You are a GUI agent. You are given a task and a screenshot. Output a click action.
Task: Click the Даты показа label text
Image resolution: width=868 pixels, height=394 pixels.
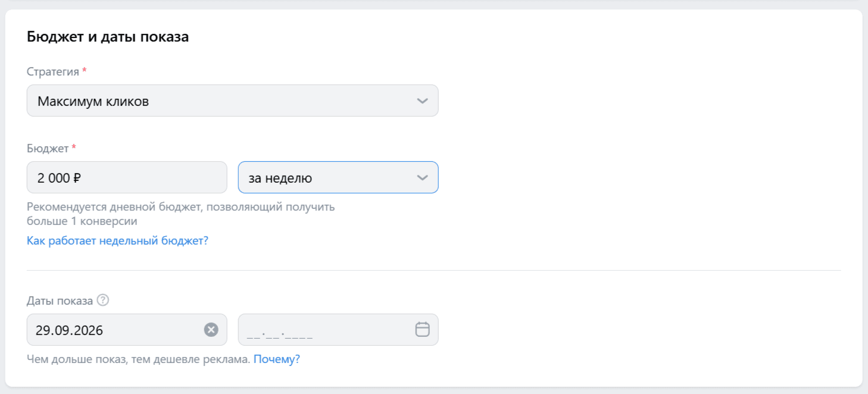click(x=60, y=301)
